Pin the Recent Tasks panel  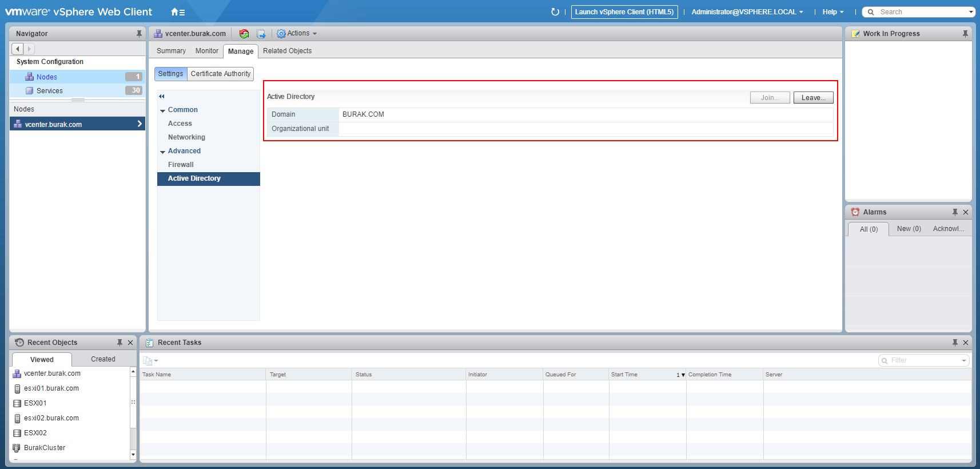(955, 343)
